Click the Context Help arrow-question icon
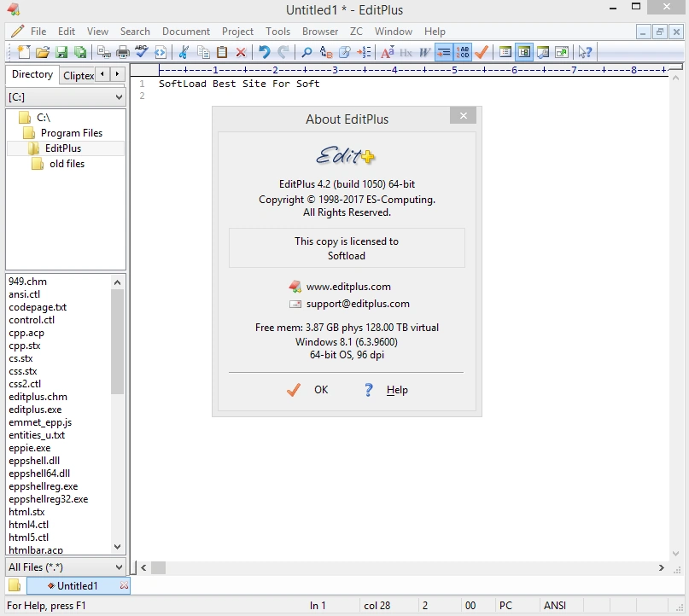This screenshot has width=689, height=616. (585, 52)
